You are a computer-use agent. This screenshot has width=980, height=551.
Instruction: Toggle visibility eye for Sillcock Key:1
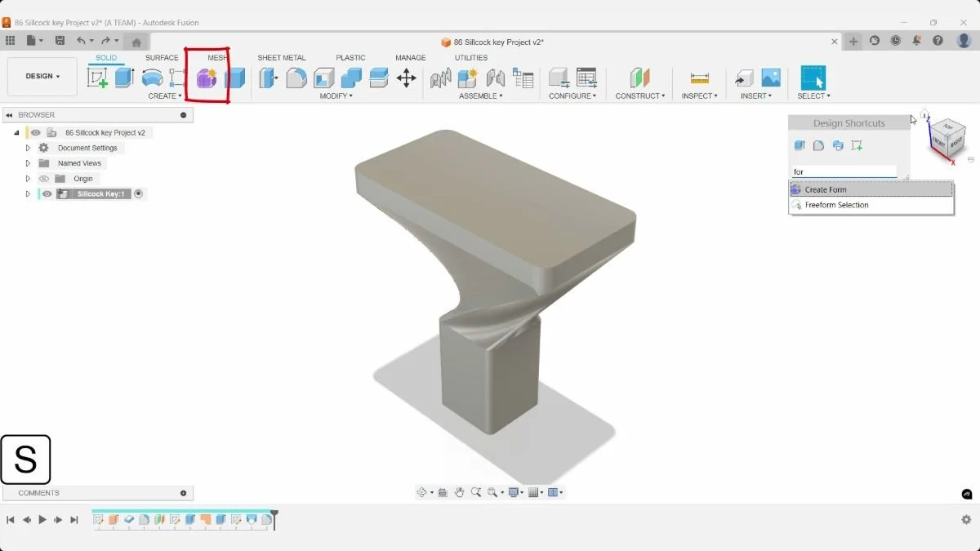(47, 194)
